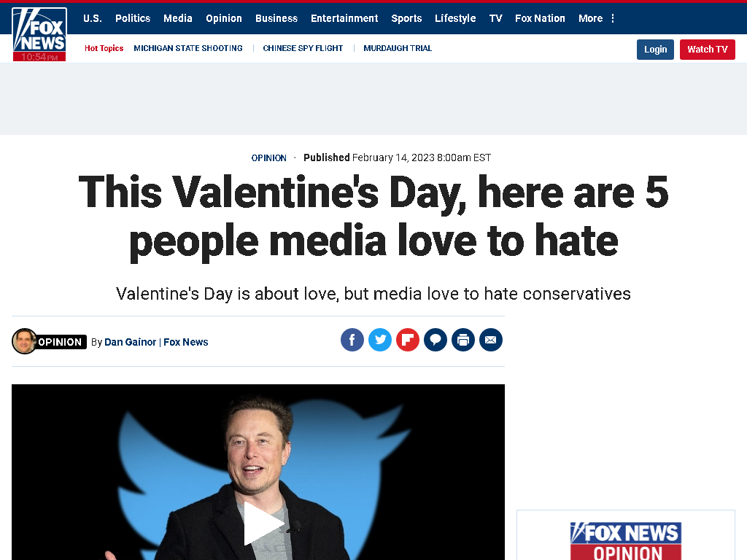Click the OPINION category label above headline
This screenshot has width=747, height=560.
coord(268,158)
